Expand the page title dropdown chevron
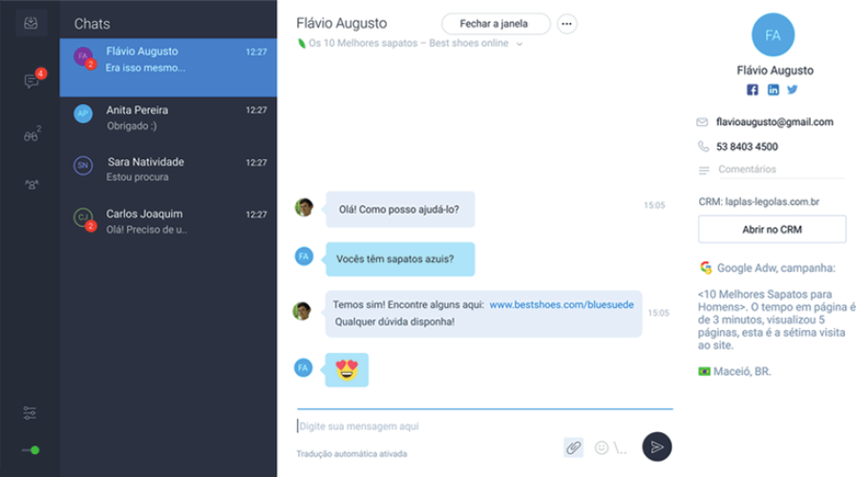 [x=519, y=44]
